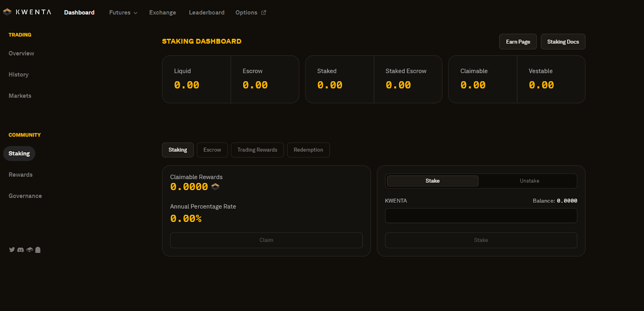The image size is (644, 311).
Task: Open Governance in the sidebar
Action: 25,196
